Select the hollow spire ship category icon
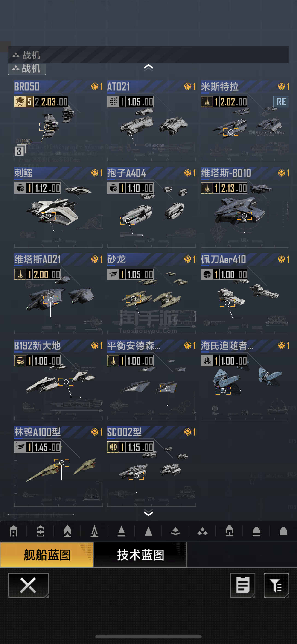Image resolution: width=297 pixels, height=644 pixels. (x=94, y=531)
